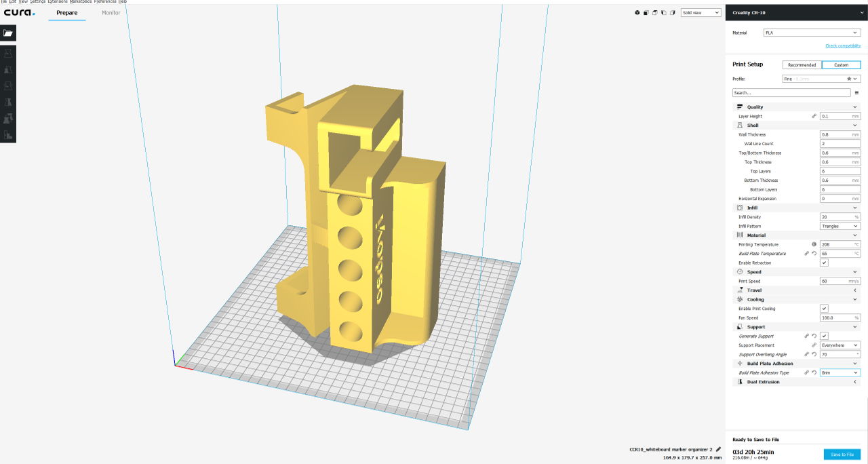Viewport: 868px width, 464px height.
Task: Open the Marketplace menu
Action: coord(81,2)
